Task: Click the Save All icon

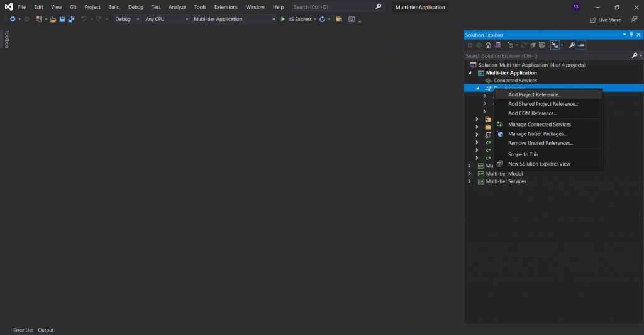Action: [x=71, y=20]
